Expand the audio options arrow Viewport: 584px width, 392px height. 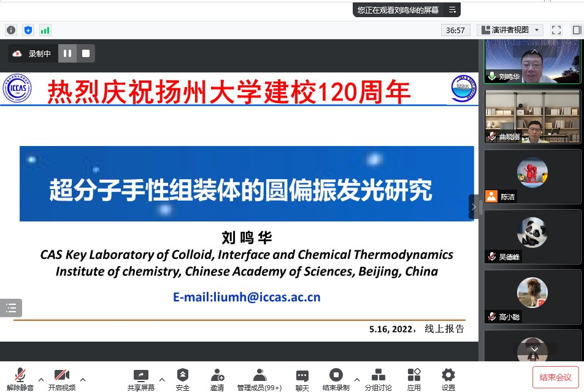[41, 379]
